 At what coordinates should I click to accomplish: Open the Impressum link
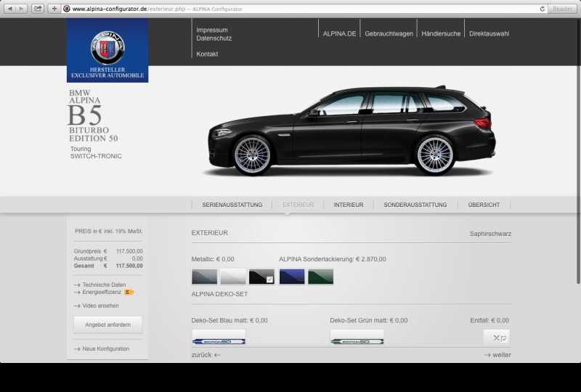point(212,30)
